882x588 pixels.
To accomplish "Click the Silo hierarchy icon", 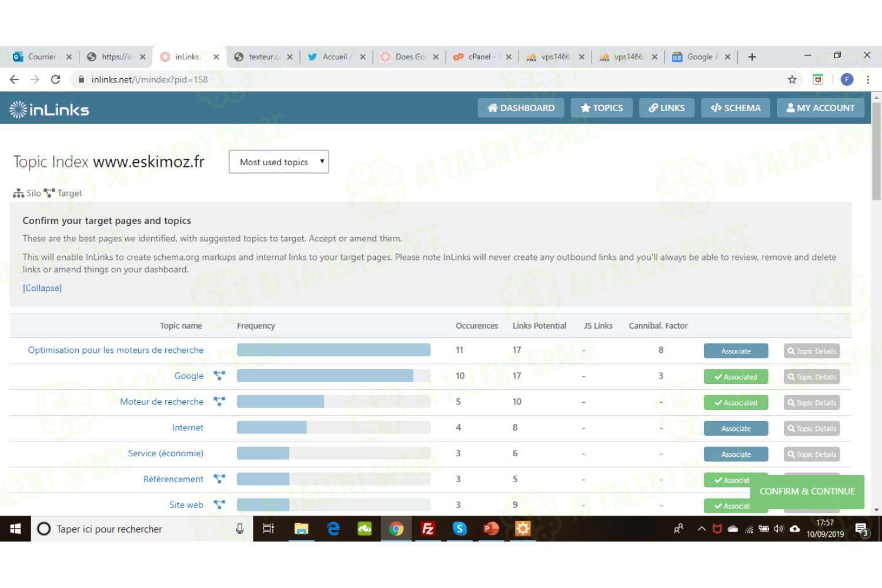I will (19, 193).
